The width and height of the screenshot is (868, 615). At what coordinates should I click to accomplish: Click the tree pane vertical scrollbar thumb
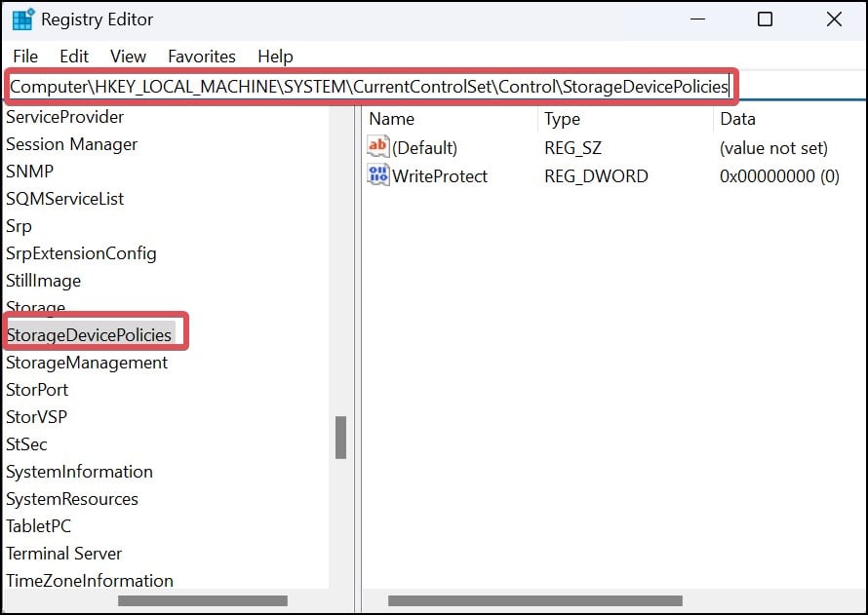341,438
